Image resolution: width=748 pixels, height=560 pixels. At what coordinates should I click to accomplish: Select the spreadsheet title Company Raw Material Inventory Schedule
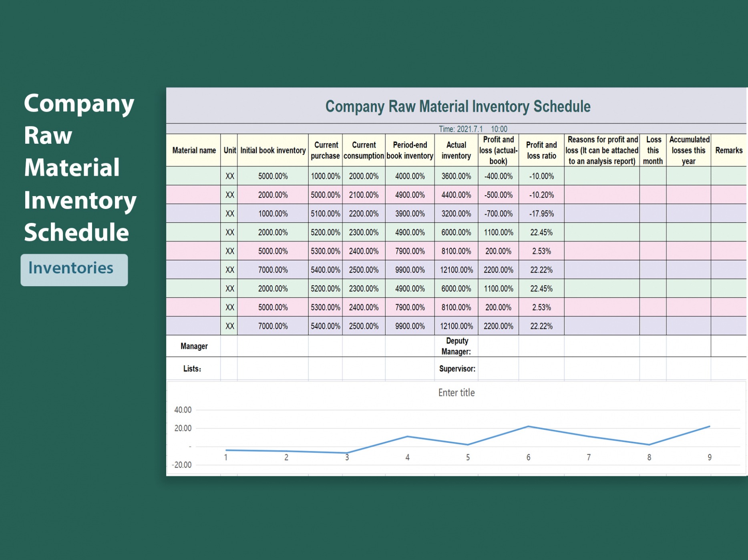[457, 106]
